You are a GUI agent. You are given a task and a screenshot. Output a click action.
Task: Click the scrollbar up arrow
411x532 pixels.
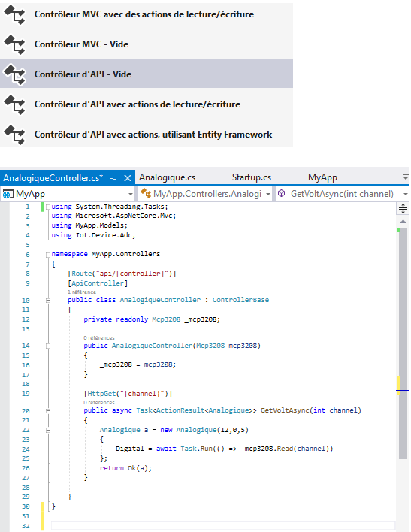pyautogui.click(x=403, y=221)
